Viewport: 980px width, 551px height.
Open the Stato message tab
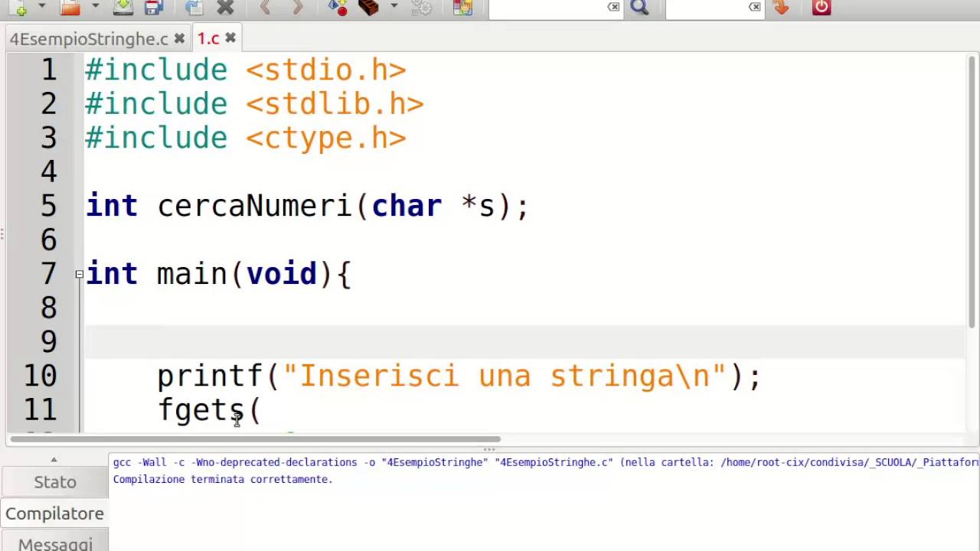[55, 482]
